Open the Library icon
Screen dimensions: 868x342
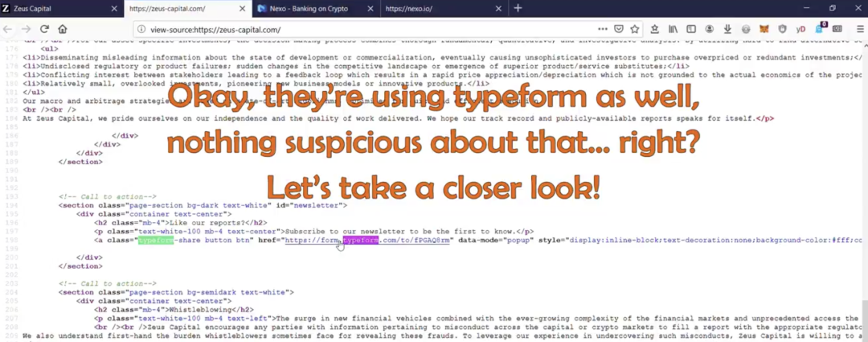point(673,29)
